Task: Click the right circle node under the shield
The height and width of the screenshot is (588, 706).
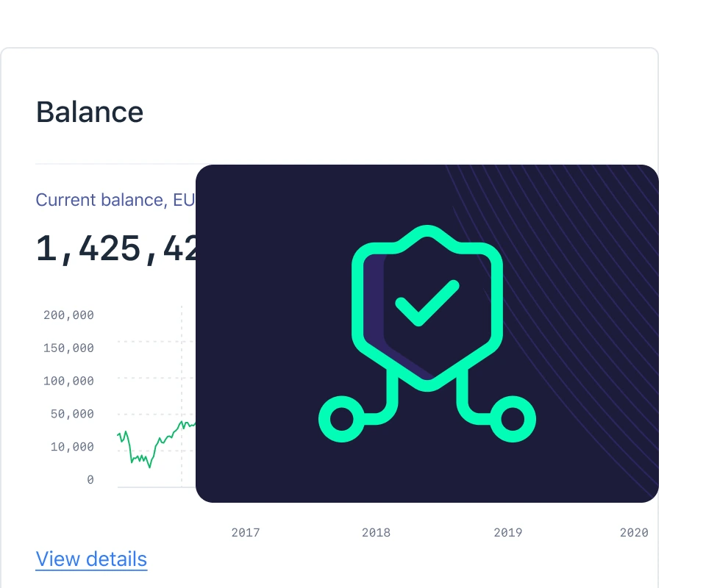Action: point(513,419)
